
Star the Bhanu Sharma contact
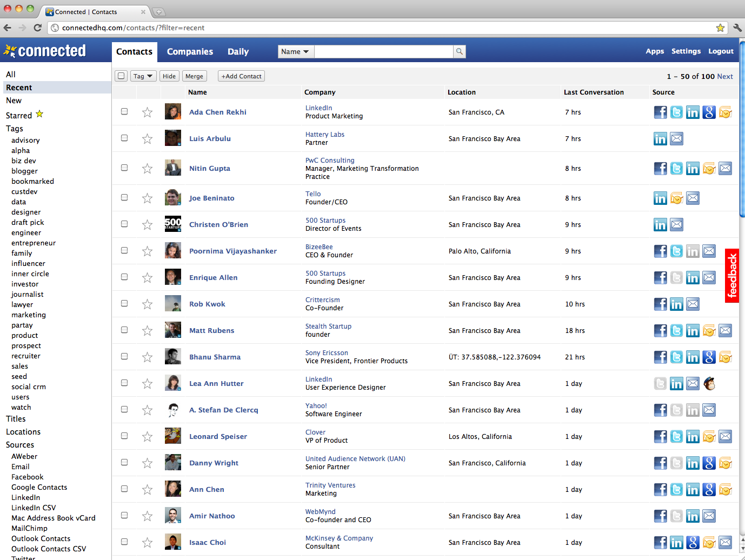tap(147, 357)
